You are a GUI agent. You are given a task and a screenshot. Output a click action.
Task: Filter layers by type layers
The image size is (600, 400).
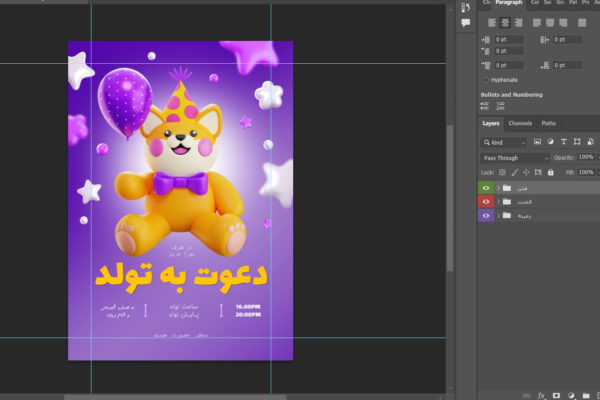564,142
